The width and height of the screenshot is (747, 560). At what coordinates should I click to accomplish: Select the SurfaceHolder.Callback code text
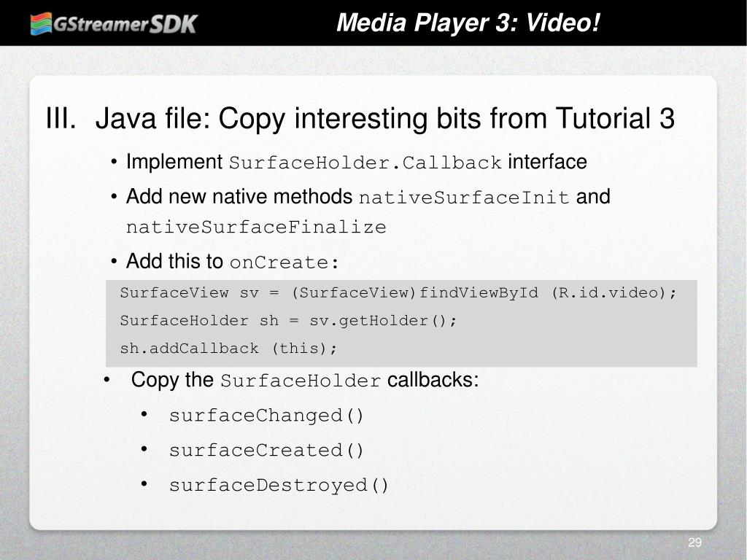pyautogui.click(x=365, y=163)
